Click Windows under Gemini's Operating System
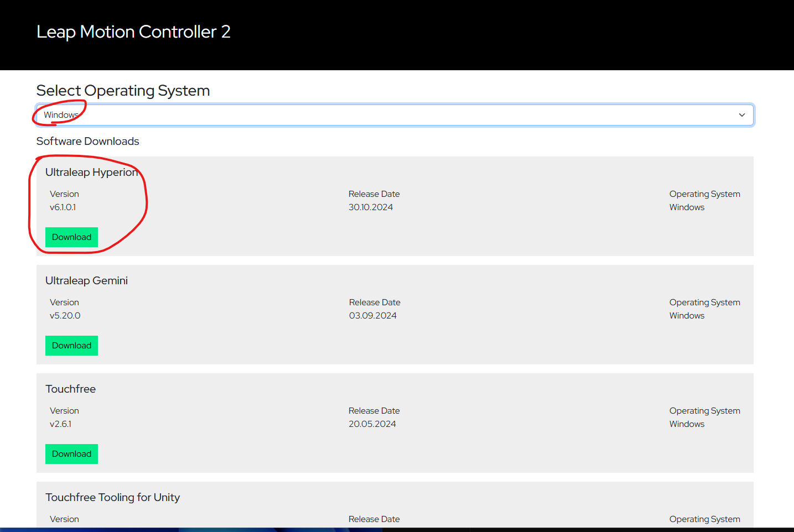This screenshot has height=532, width=794. coord(687,316)
